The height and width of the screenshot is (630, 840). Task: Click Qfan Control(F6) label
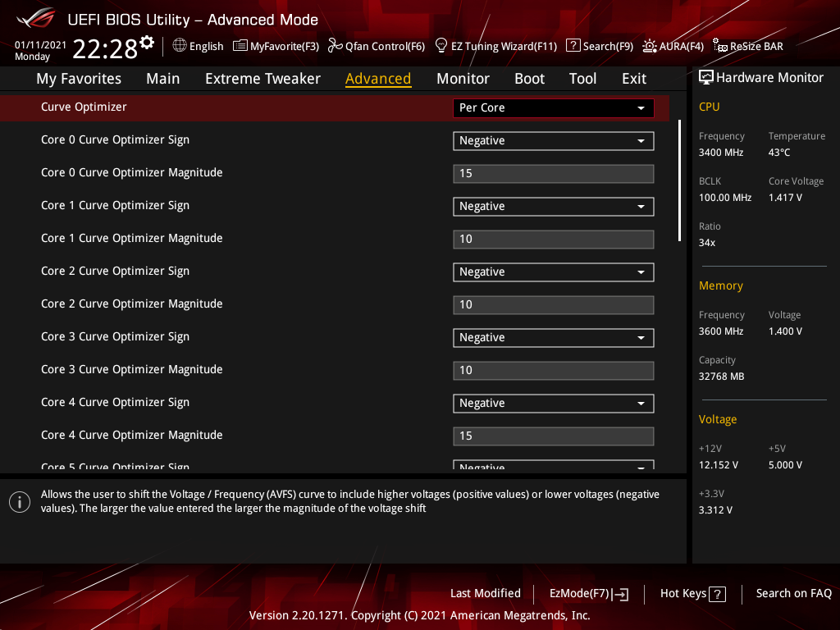coord(386,47)
